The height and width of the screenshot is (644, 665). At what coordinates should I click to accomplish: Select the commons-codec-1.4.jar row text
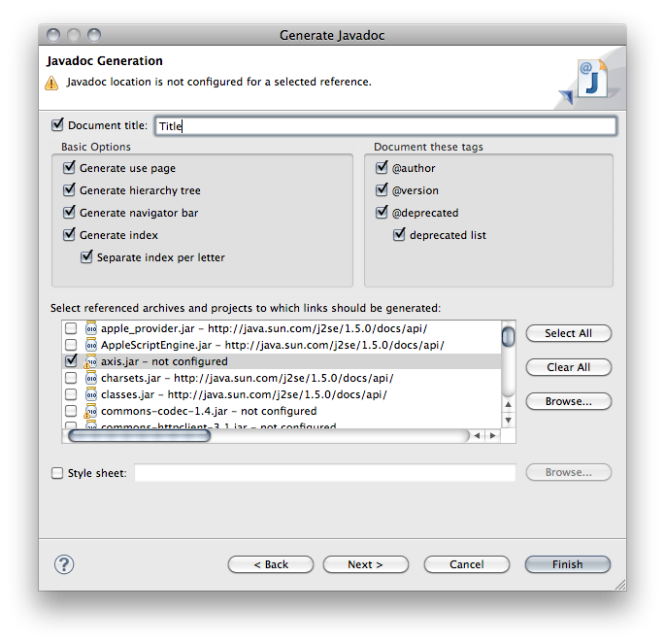pos(209,411)
